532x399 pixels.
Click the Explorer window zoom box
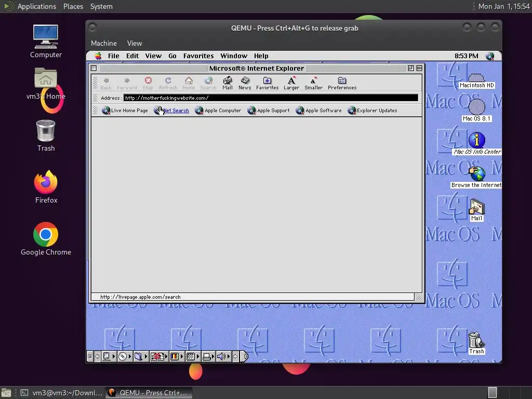click(411, 68)
